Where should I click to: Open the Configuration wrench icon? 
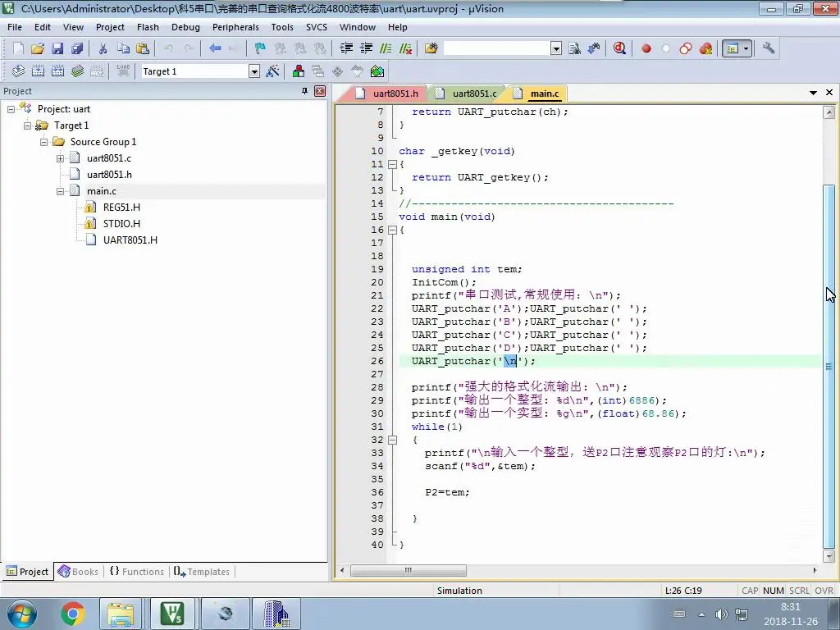click(768, 48)
